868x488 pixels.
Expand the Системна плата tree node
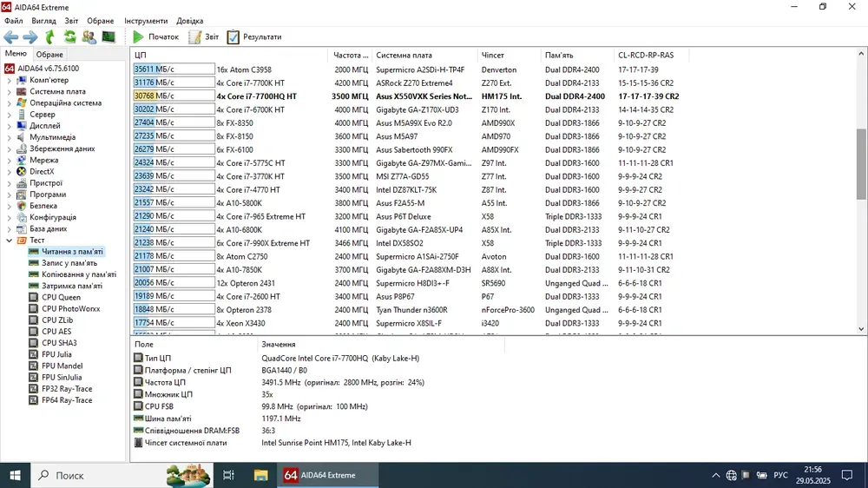click(10, 91)
